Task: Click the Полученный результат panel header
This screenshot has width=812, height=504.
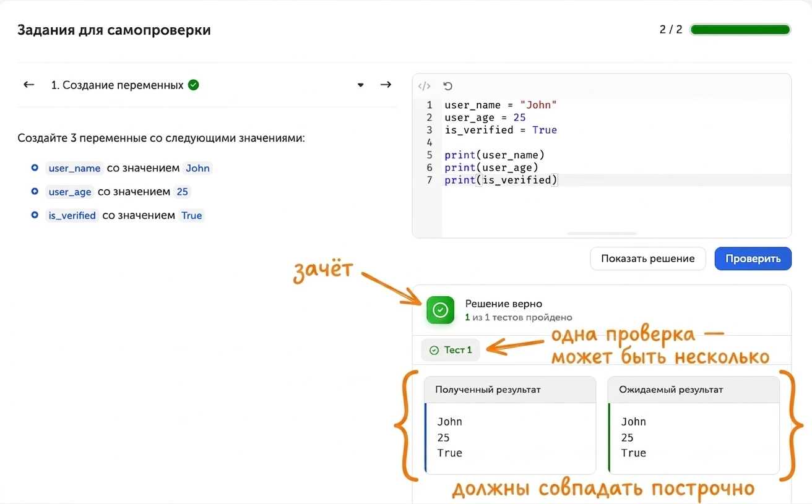Action: click(510, 390)
